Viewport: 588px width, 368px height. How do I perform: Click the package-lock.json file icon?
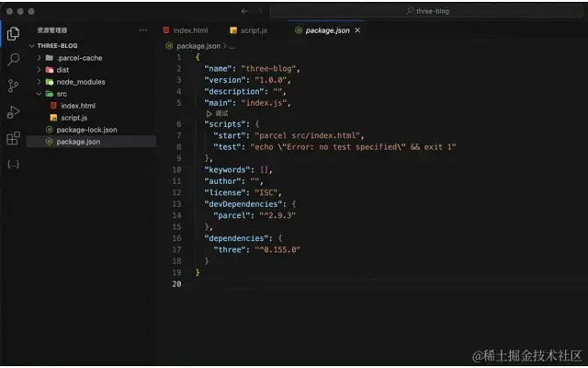point(49,130)
